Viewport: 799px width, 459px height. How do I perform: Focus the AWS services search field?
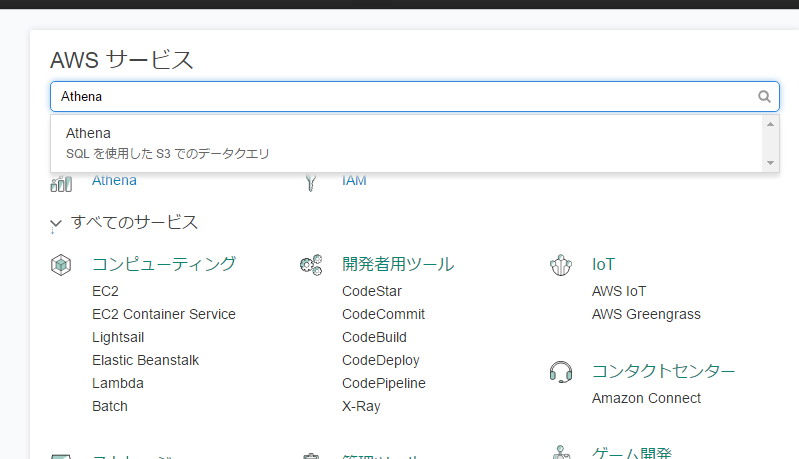coord(415,96)
